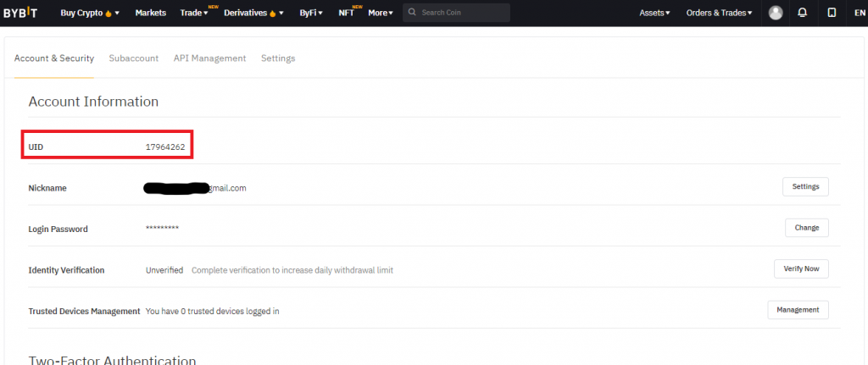Expand the More menu
This screenshot has height=365, width=868.
click(380, 13)
